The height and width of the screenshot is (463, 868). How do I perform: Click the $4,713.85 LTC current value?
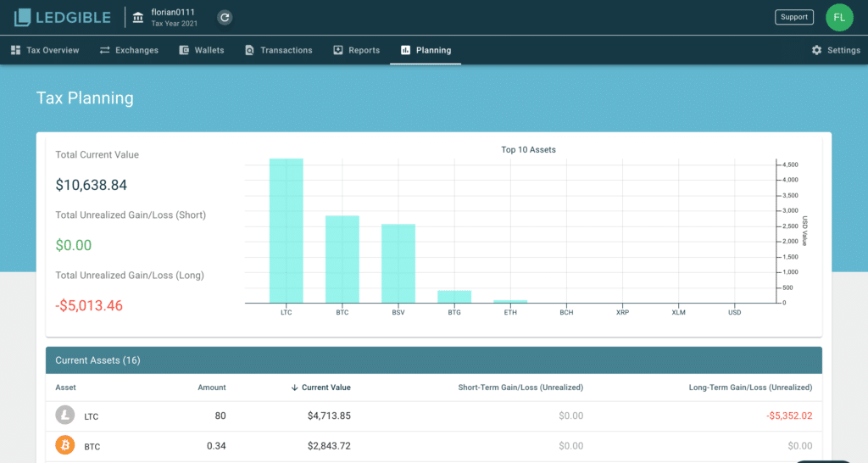[329, 416]
